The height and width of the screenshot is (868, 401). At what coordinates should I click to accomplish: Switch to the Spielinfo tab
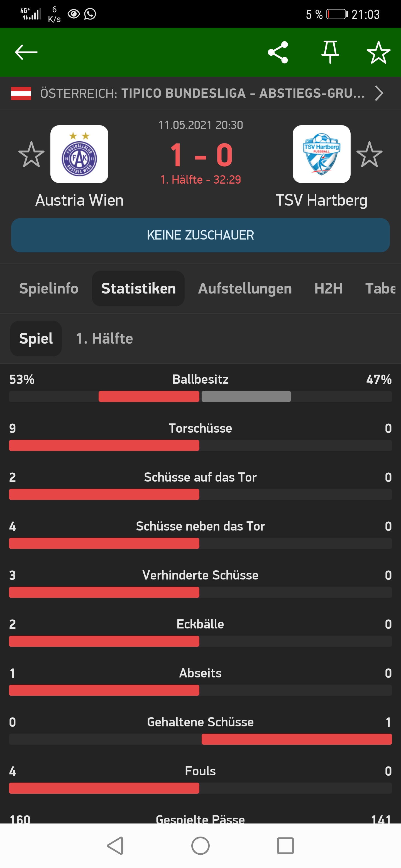tap(48, 288)
